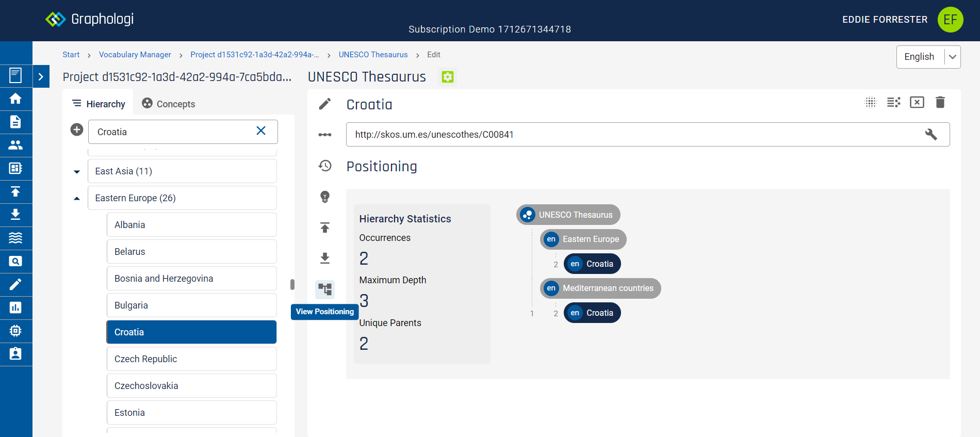The image size is (980, 437).
Task: Collapse the Eastern Europe (26) node arrow
Action: pos(77,198)
